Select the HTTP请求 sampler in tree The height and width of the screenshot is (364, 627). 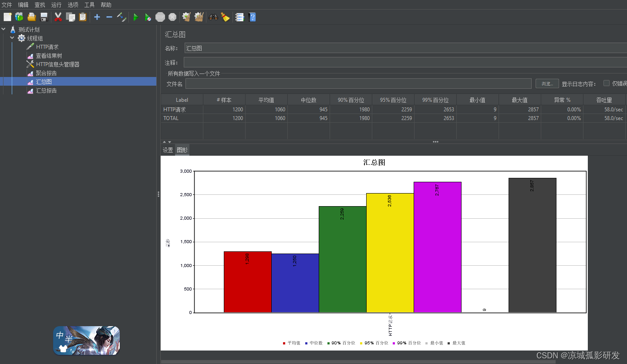tap(47, 47)
